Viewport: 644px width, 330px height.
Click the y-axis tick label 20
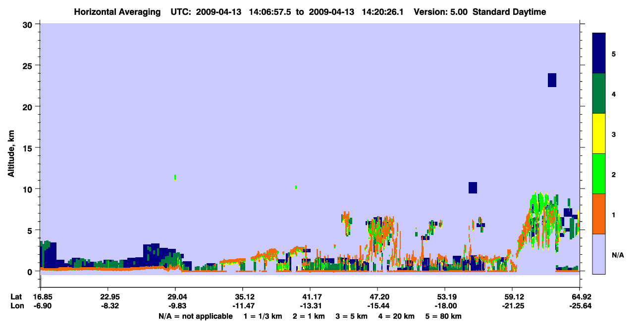[x=29, y=106]
